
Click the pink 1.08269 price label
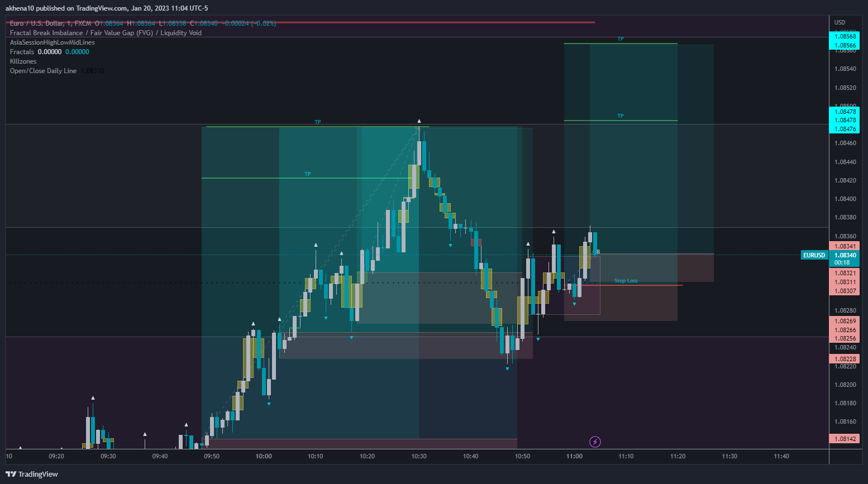click(844, 321)
